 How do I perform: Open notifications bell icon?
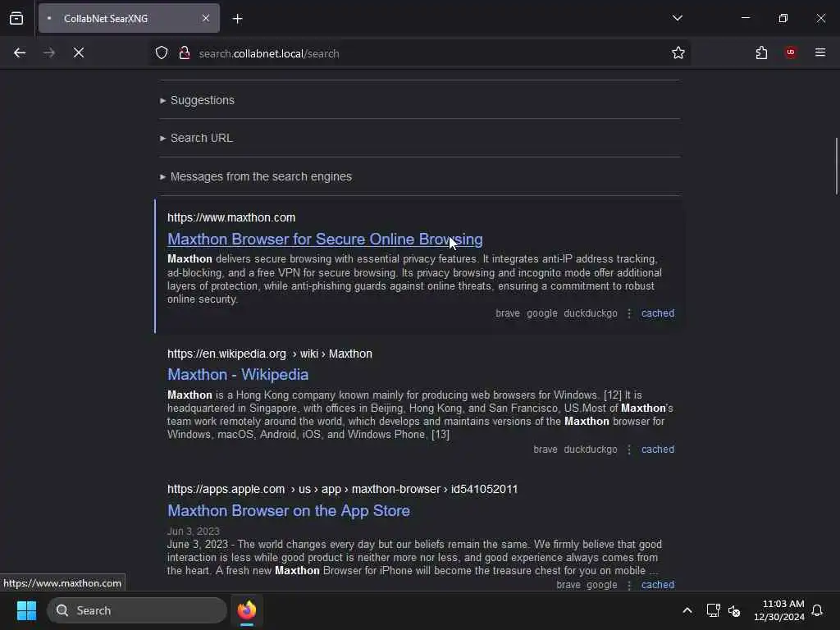(817, 610)
